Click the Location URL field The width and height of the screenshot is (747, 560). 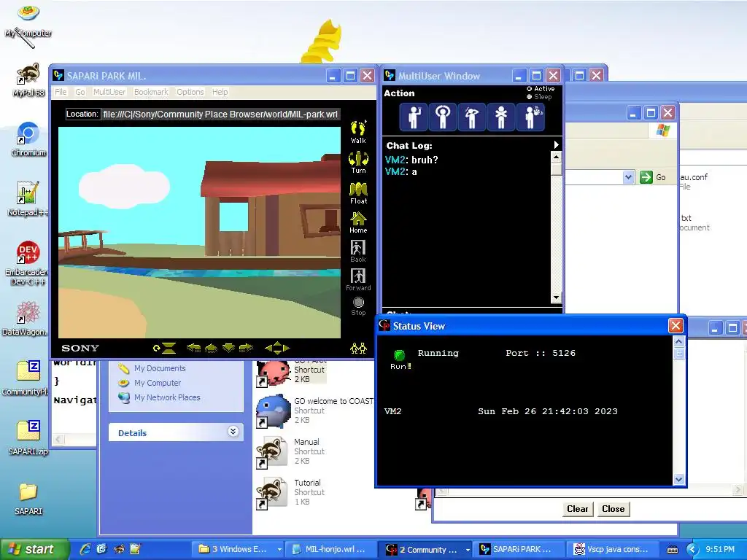pos(220,114)
